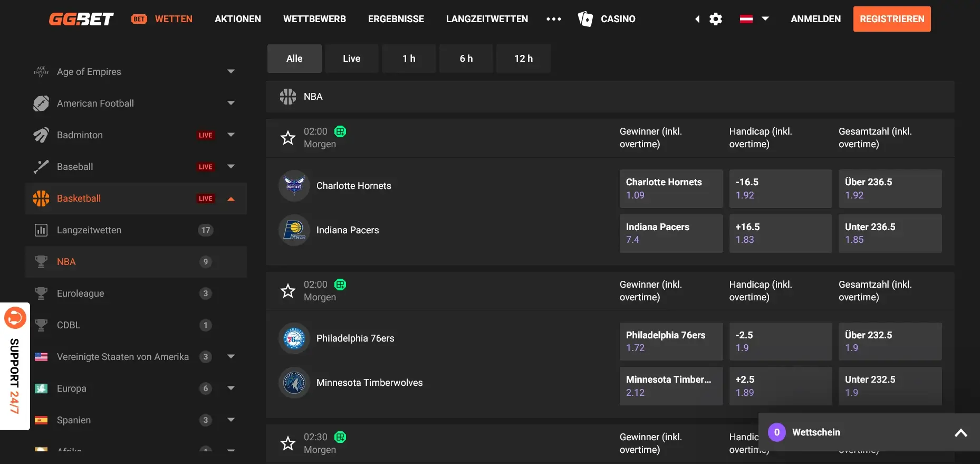The width and height of the screenshot is (980, 464).
Task: Select Über 236.5 total bet
Action: [890, 188]
